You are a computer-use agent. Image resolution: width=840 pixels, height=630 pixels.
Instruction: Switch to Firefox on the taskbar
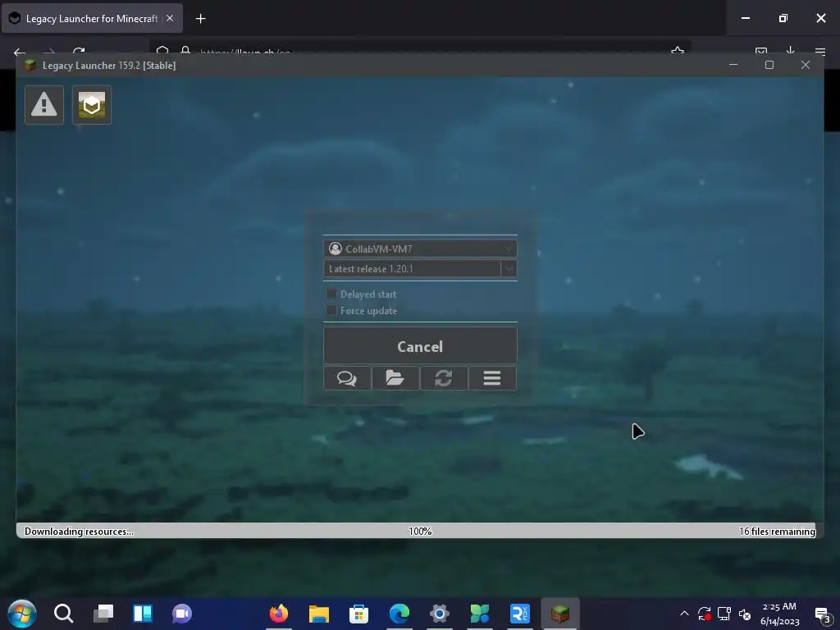[279, 614]
